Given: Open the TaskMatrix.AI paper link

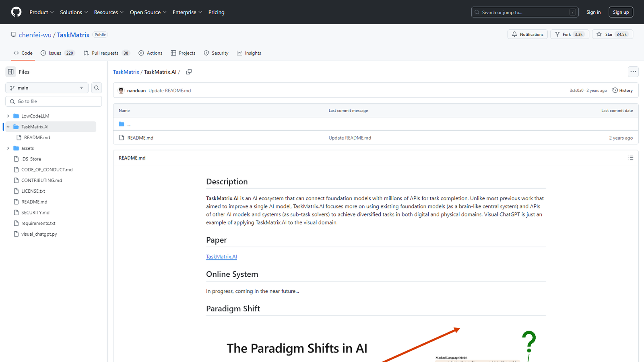Looking at the screenshot, I should tap(221, 257).
